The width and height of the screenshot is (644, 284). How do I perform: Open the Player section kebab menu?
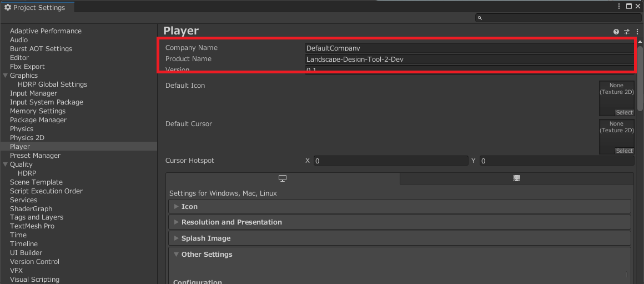point(637,32)
